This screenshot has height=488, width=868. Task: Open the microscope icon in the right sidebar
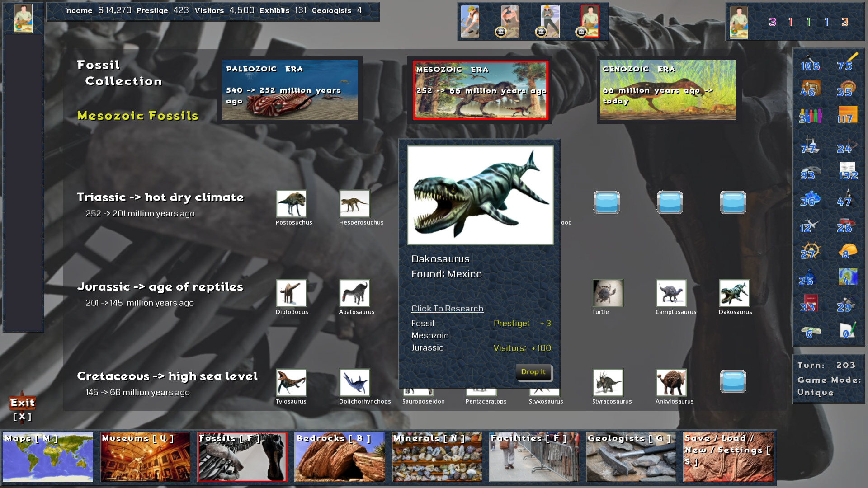click(x=848, y=196)
